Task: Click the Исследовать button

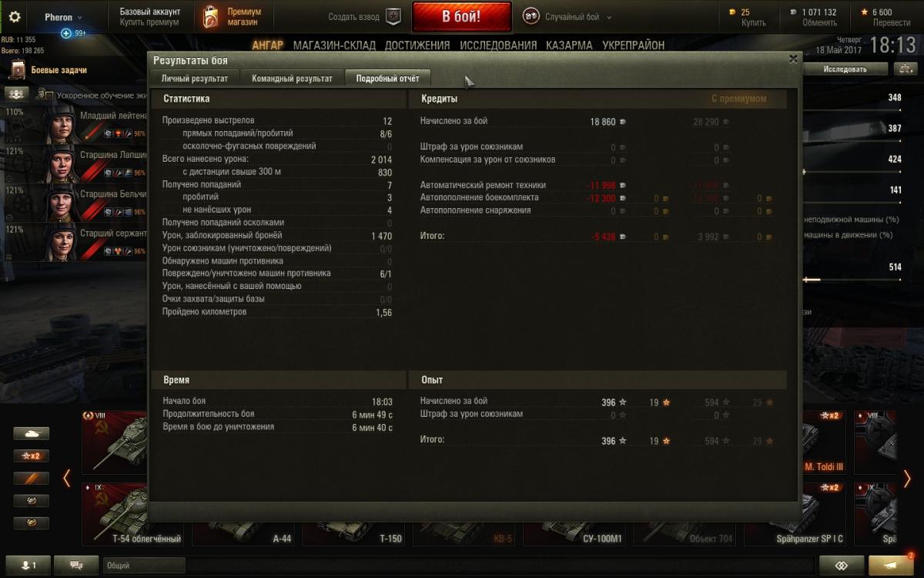Action: click(845, 69)
